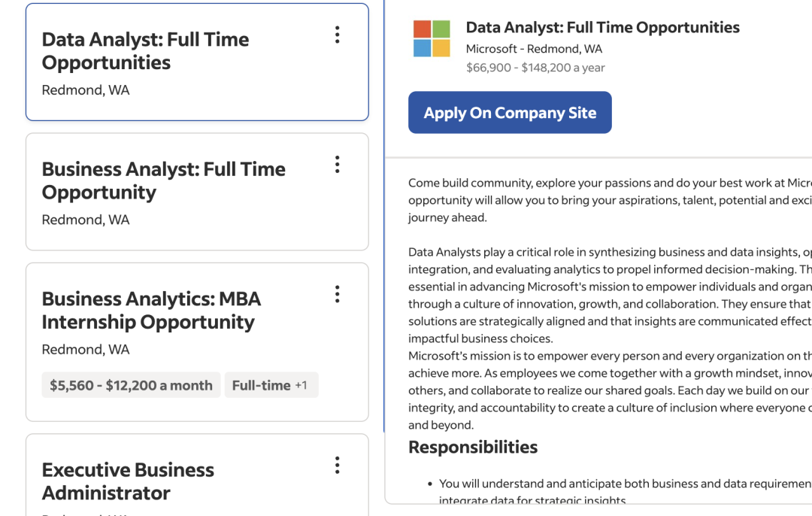Open options menu for Executive Business Administrator

tap(337, 465)
